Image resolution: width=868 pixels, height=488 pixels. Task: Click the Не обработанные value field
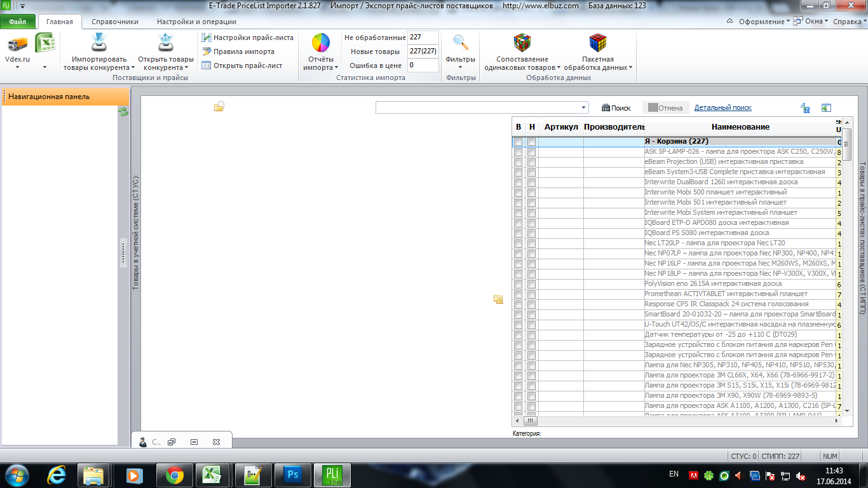pyautogui.click(x=423, y=37)
